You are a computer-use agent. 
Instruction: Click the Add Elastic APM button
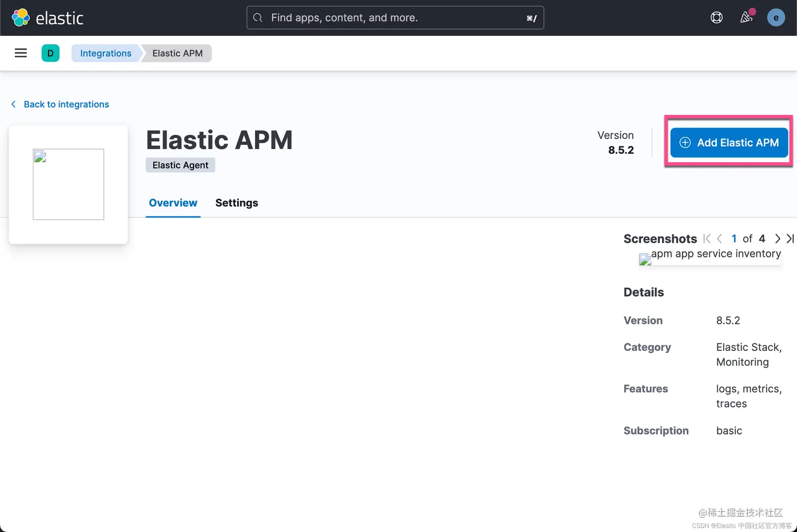[x=729, y=143]
